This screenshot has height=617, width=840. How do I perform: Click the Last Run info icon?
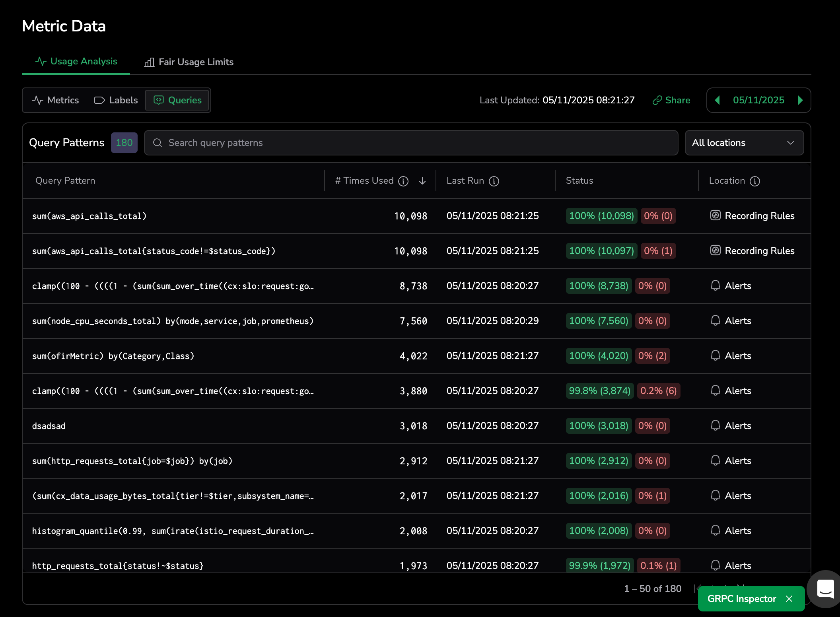[x=494, y=181]
